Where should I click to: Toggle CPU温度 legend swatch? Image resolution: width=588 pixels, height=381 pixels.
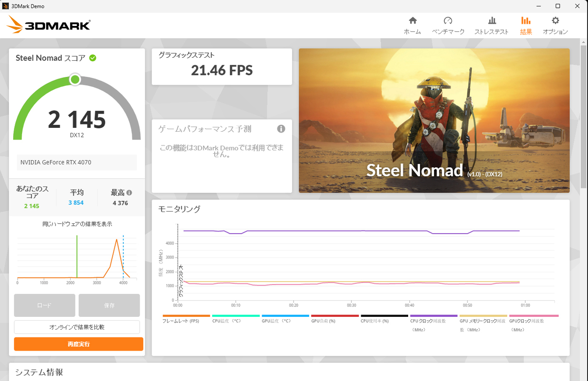(236, 316)
